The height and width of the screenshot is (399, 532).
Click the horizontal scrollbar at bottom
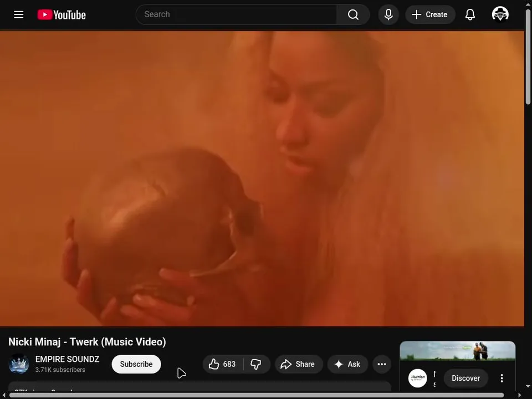257,395
